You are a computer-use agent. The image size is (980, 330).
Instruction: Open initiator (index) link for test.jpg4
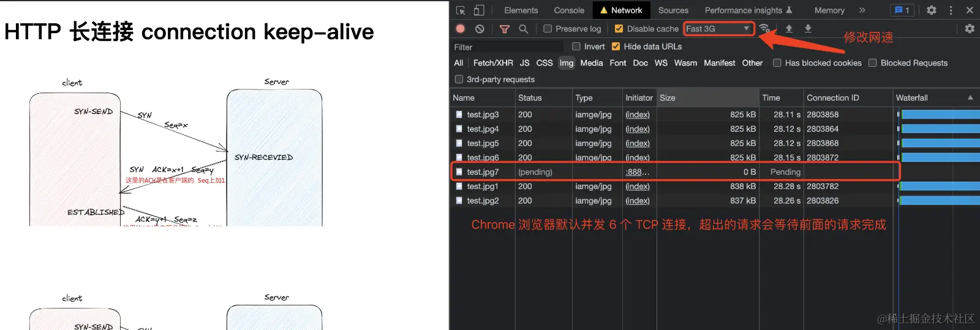(x=638, y=129)
